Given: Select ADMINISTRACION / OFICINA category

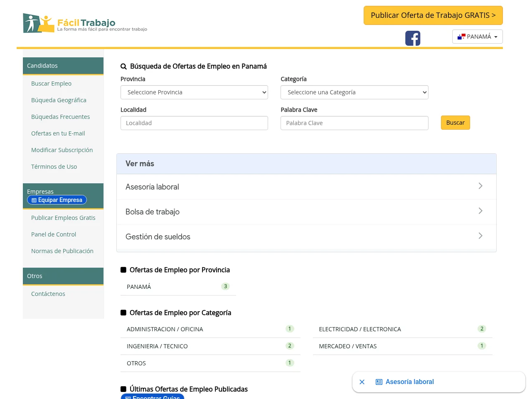Looking at the screenshot, I should click(x=210, y=329).
